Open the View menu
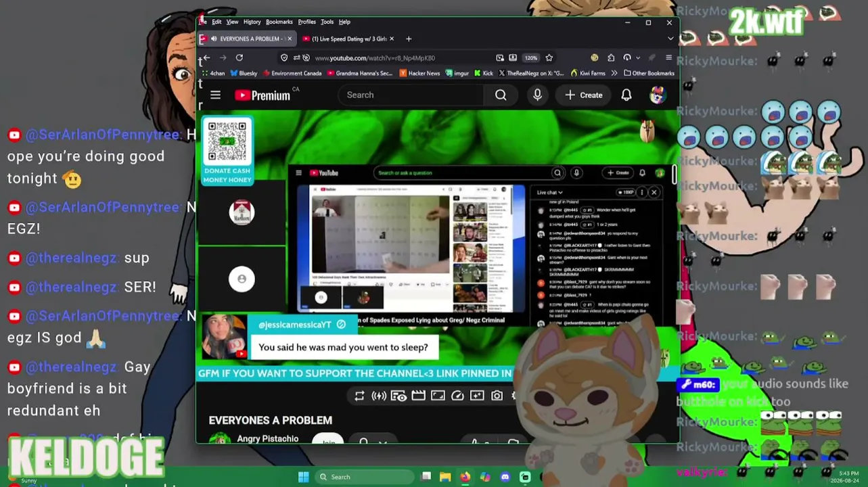This screenshot has width=868, height=487. (232, 22)
